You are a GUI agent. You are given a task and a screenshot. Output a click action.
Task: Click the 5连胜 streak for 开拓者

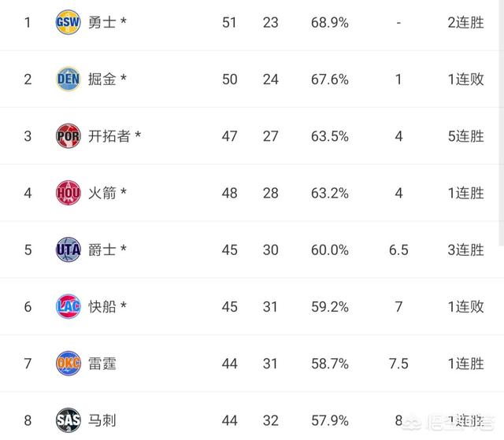pos(465,136)
